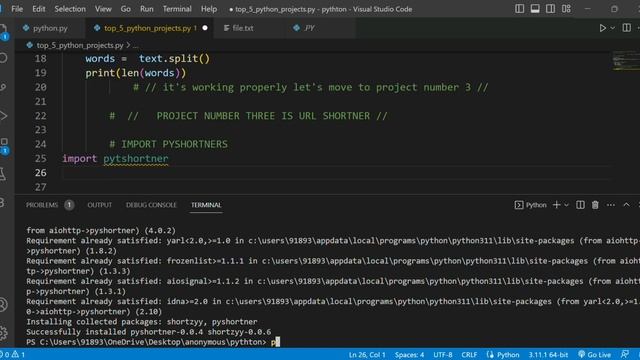Open the Help menu
Viewport: 640px width, 360px height.
click(x=209, y=9)
